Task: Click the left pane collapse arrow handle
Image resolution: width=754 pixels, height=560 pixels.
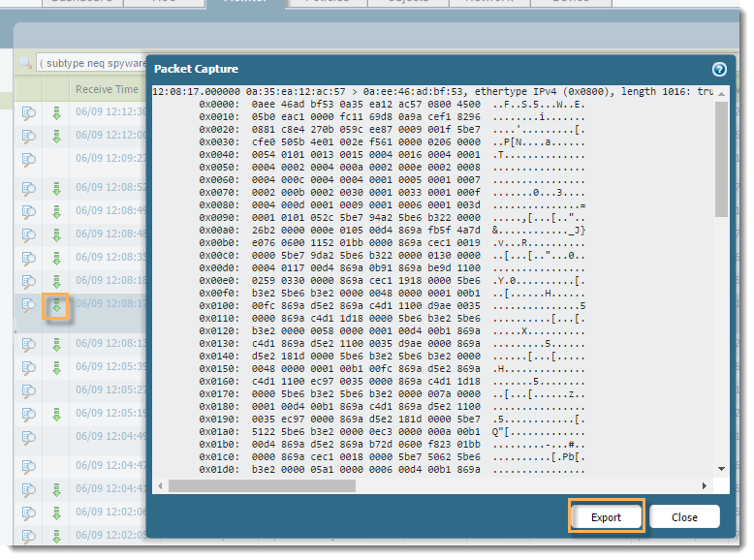Action: pos(15,331)
